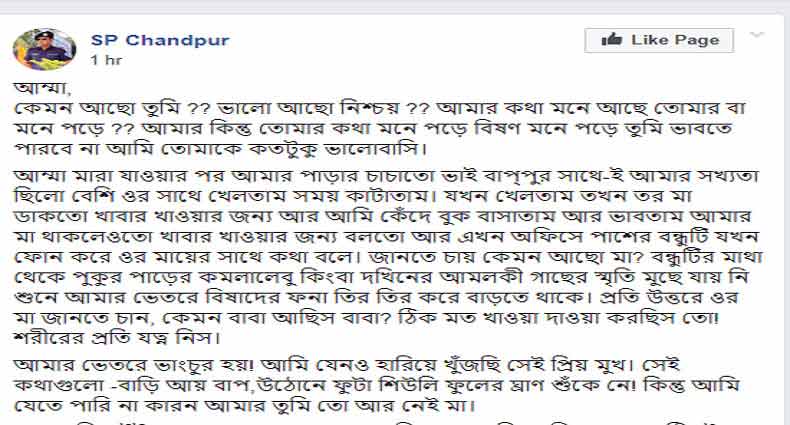The image size is (790, 425).
Task: Click the line 'শরীরের প্রতি যত্ন নিস।'
Action: coord(117,337)
